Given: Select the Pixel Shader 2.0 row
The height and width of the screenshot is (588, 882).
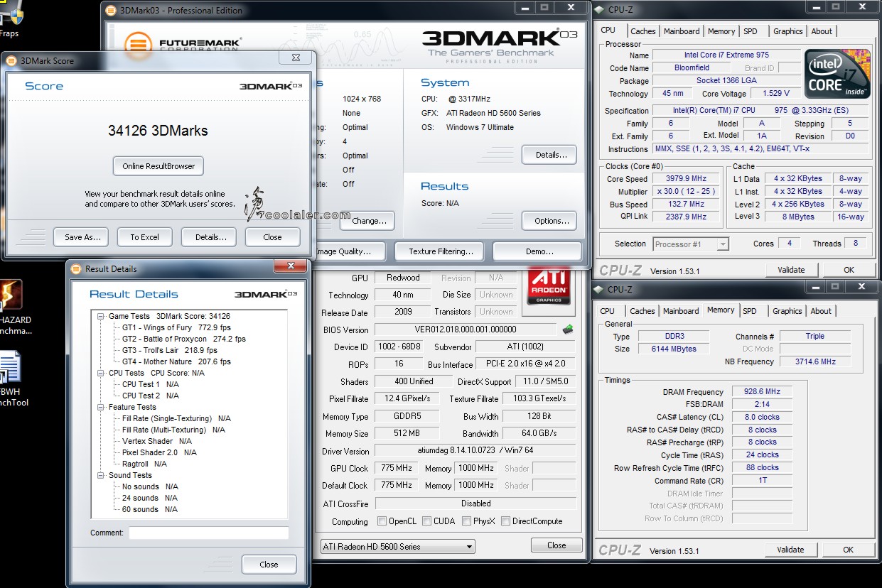Looking at the screenshot, I should tap(159, 452).
